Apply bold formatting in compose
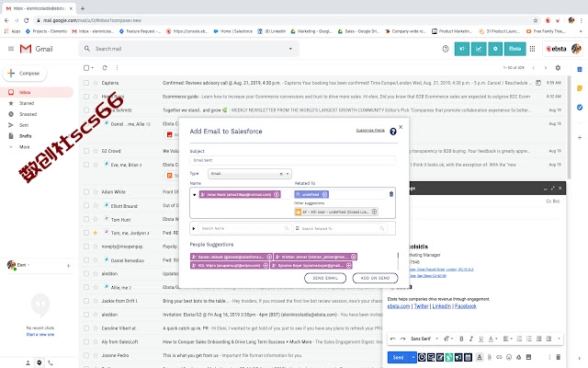 [x=461, y=339]
